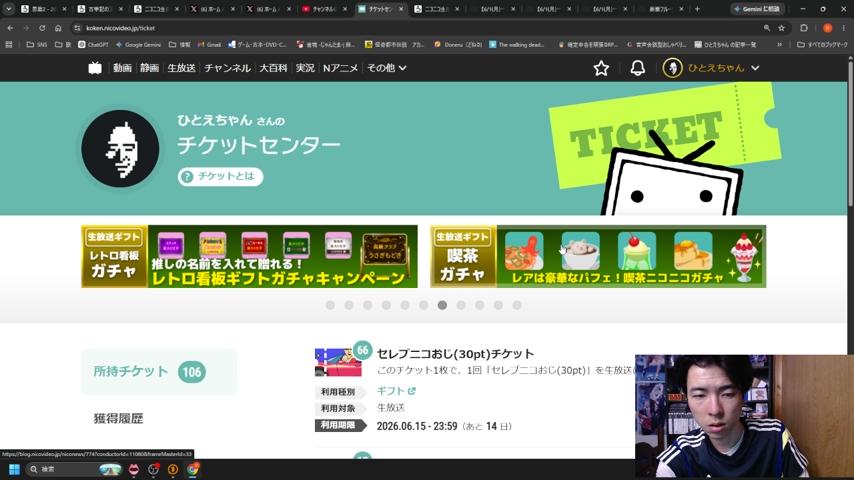Screen dimensions: 854x480
Task: Open the 実況 menu item
Action: point(305,68)
